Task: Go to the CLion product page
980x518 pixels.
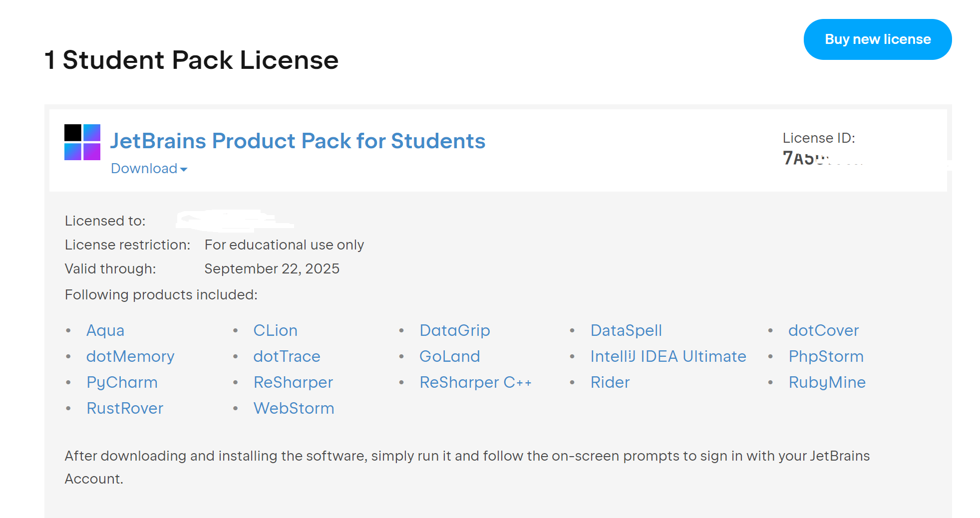Action: 275,330
